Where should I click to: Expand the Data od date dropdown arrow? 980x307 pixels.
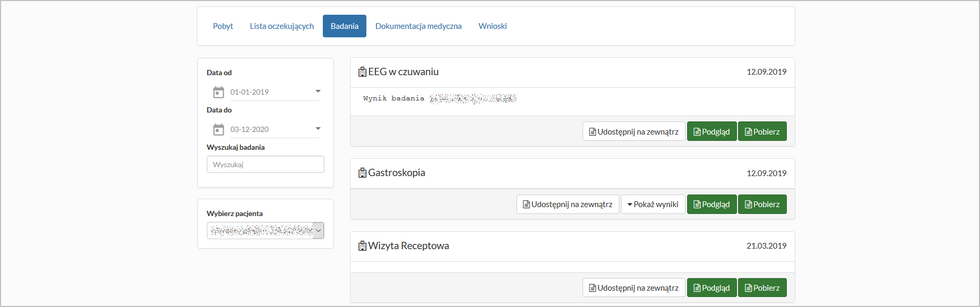(x=318, y=91)
